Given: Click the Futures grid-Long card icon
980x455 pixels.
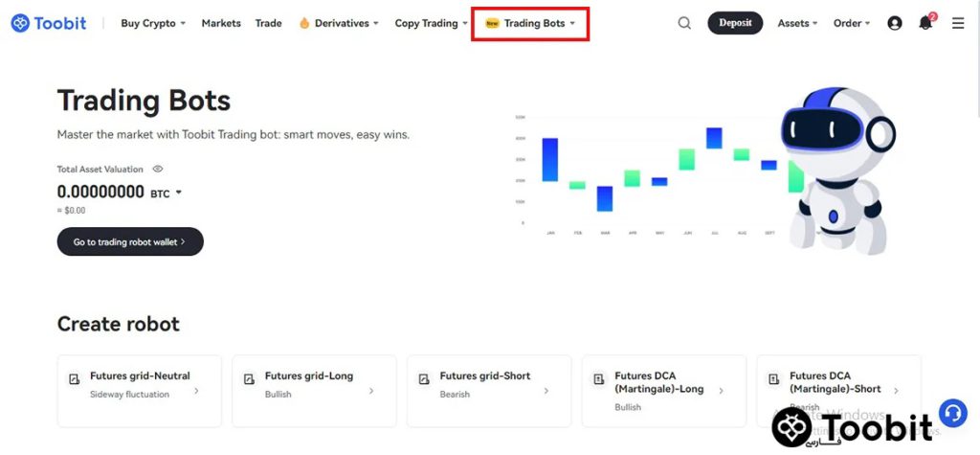Looking at the screenshot, I should [250, 378].
